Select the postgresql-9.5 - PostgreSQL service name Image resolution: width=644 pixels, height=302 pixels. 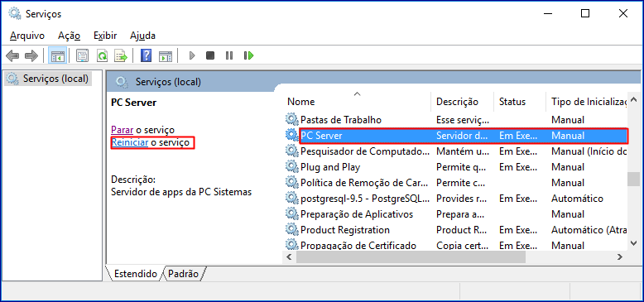[x=365, y=199]
